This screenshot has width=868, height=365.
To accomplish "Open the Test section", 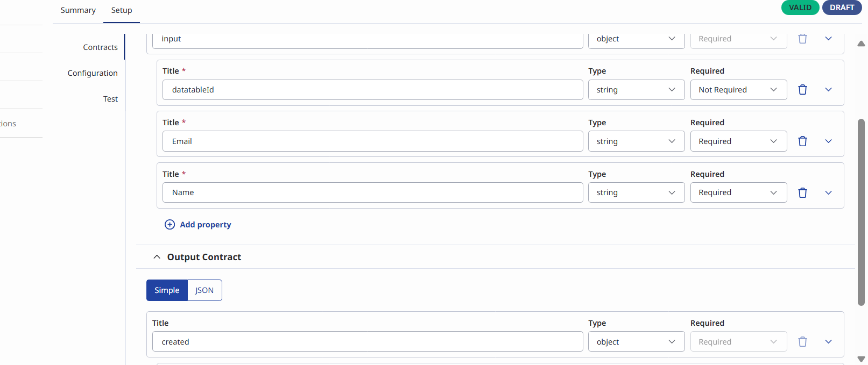I will [110, 99].
